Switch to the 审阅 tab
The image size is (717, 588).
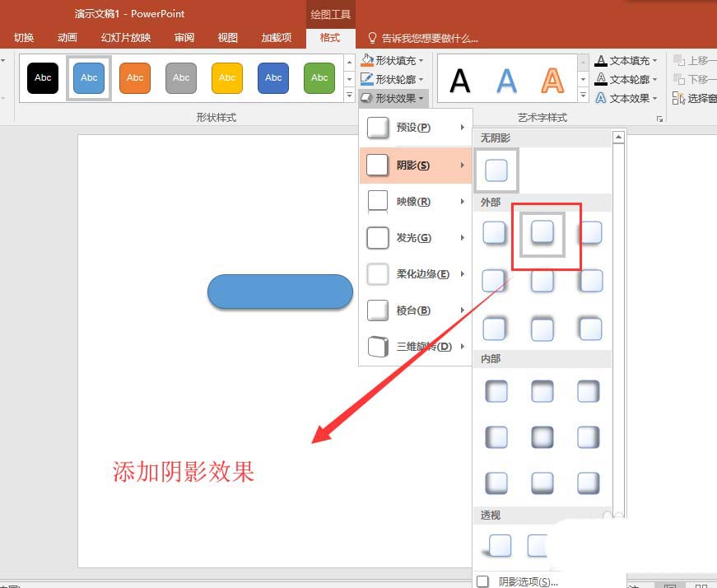point(184,38)
